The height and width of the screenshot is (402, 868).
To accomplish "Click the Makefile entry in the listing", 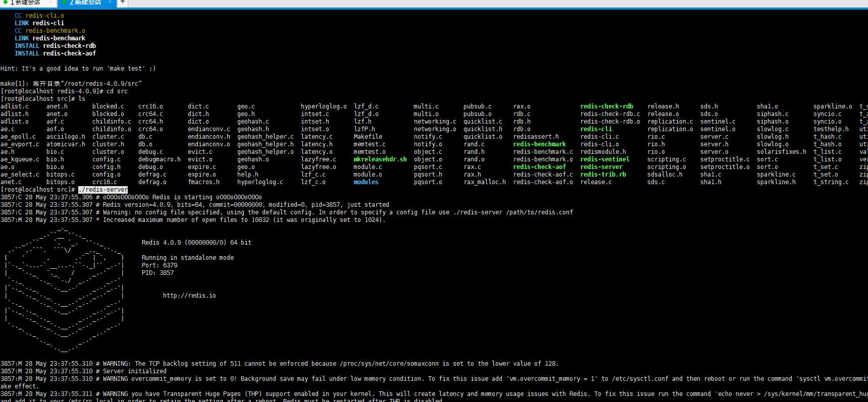I will 368,137.
